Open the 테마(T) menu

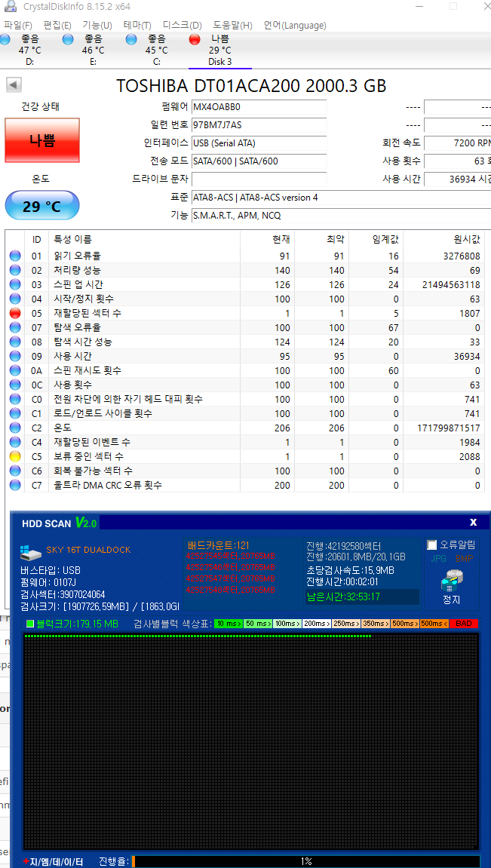coord(137,25)
